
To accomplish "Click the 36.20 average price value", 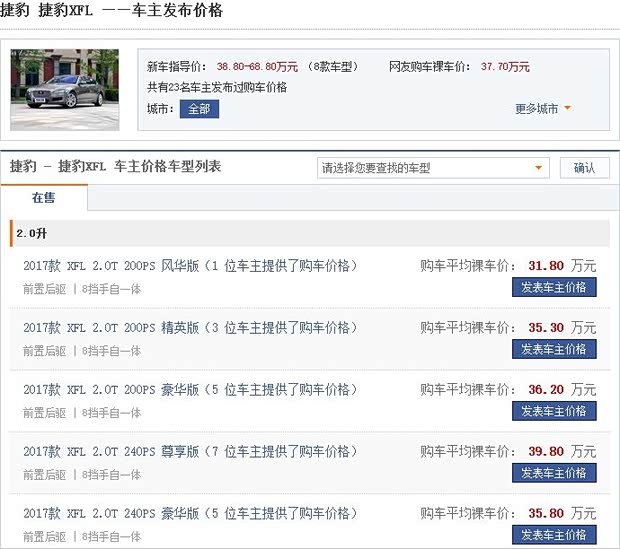I will click(546, 390).
